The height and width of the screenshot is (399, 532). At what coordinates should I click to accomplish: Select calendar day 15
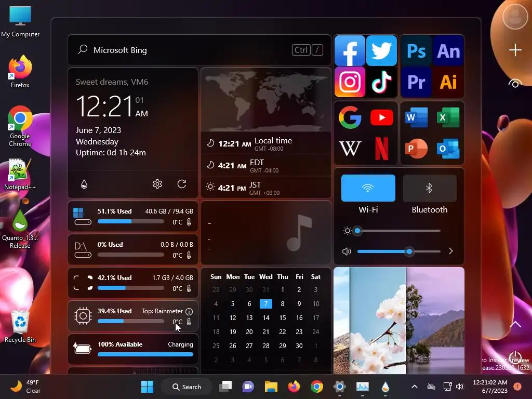[x=282, y=318]
